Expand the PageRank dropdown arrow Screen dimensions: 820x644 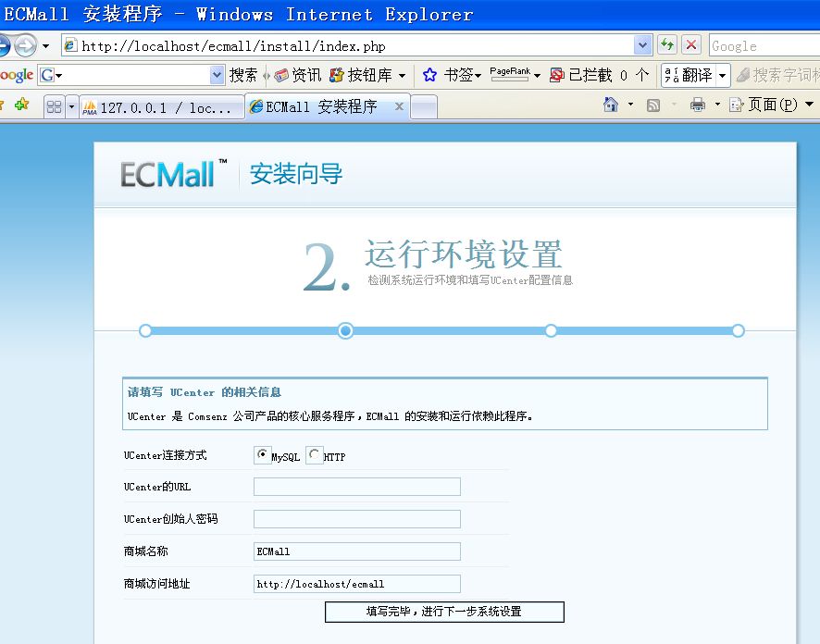coord(537,76)
